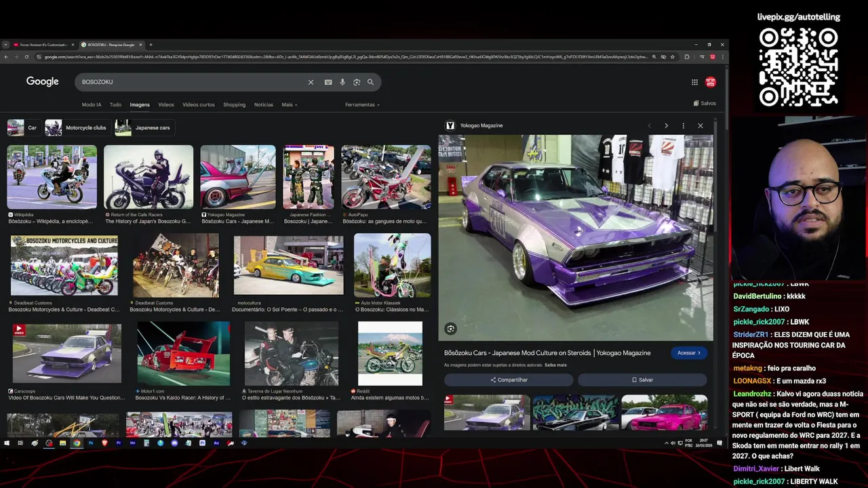Open the on-screen keyboard input tool
Viewport: 868px width, 488px height.
point(328,82)
